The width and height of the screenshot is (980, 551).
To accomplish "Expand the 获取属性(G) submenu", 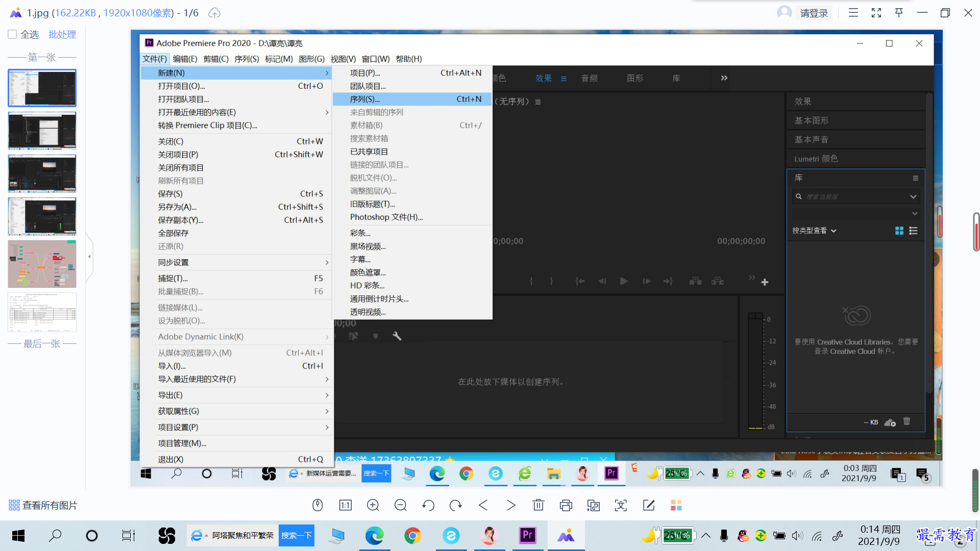I will tap(327, 411).
